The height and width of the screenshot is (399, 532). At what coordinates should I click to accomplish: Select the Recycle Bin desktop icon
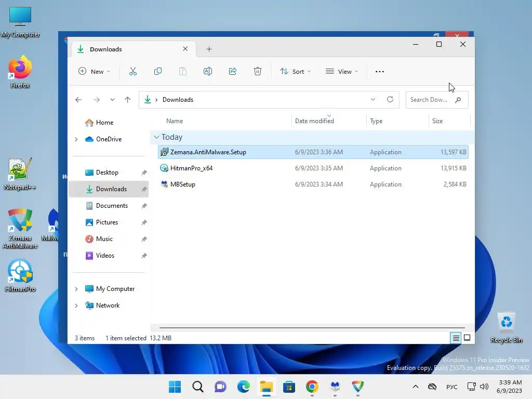click(x=506, y=327)
